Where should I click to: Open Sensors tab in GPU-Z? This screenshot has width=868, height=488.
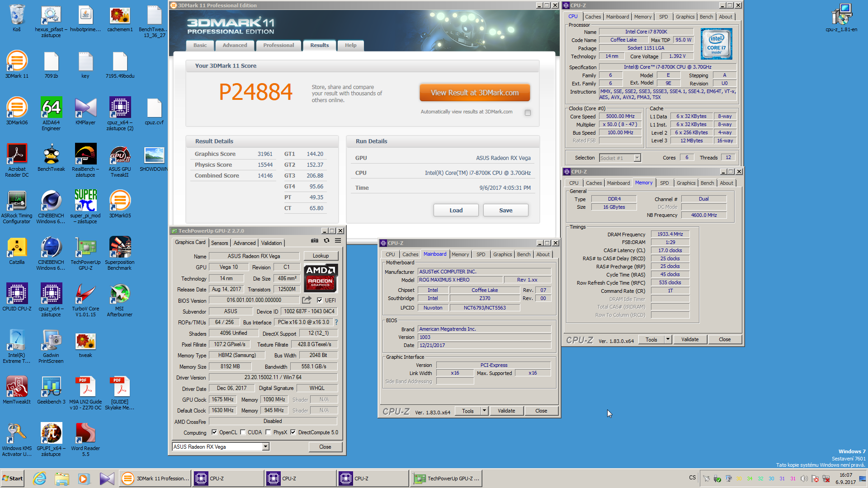[x=220, y=243]
